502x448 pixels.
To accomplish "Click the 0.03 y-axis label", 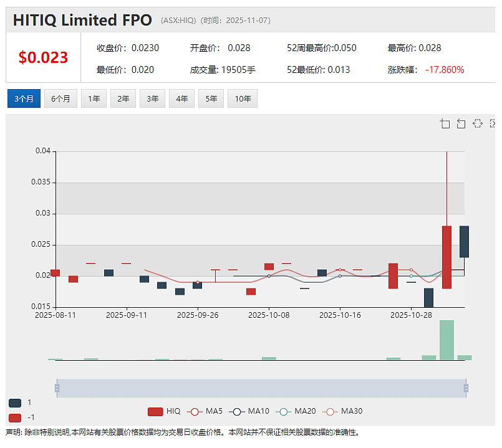I will [43, 213].
